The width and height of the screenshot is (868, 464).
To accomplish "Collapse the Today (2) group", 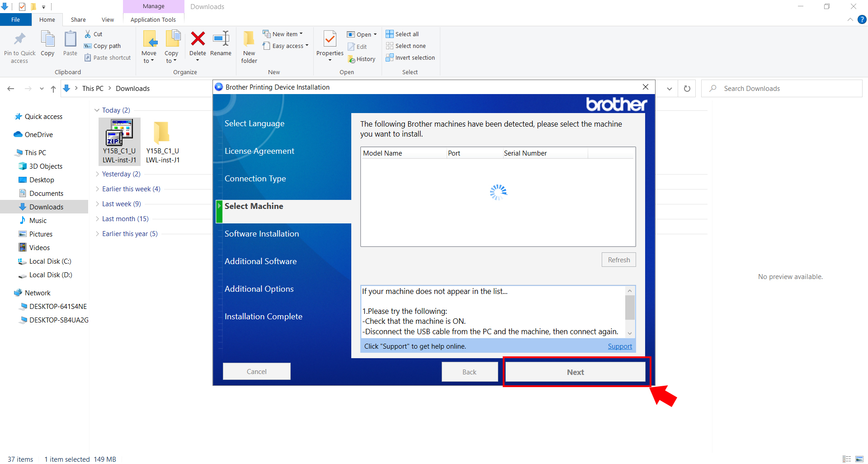I will 97,110.
